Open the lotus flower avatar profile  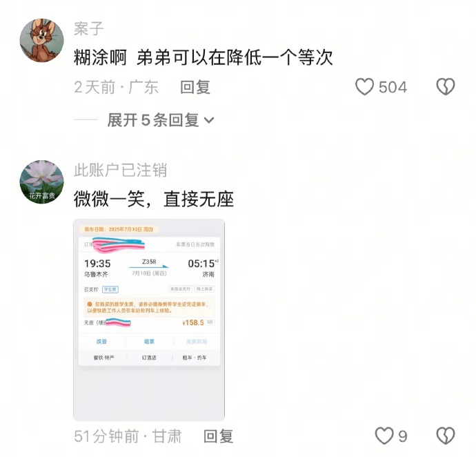tap(41, 182)
